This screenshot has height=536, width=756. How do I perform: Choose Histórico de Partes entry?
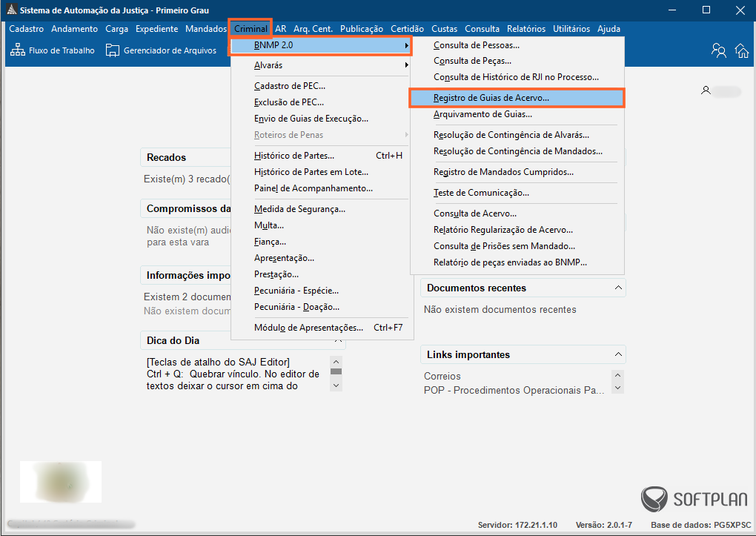coord(321,156)
